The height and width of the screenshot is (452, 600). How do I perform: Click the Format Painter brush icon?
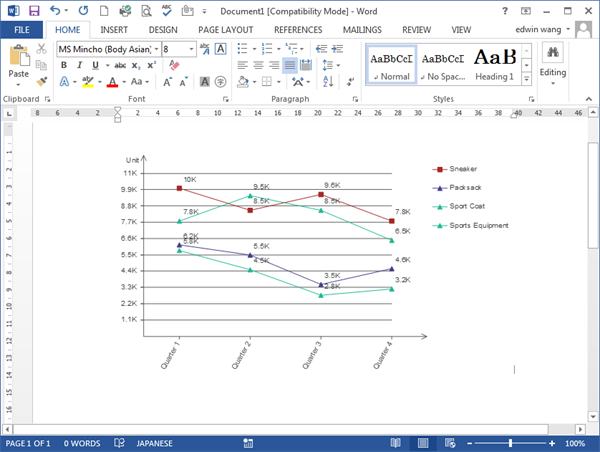coord(42,81)
